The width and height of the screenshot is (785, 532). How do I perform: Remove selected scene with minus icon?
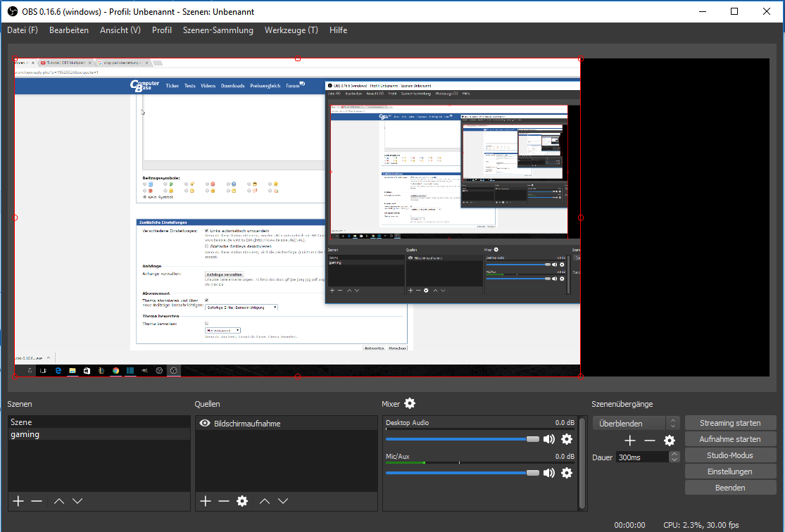pos(37,501)
